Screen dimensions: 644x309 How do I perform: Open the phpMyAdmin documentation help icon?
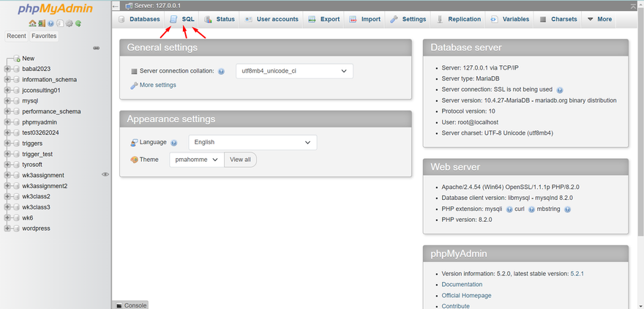pos(50,23)
